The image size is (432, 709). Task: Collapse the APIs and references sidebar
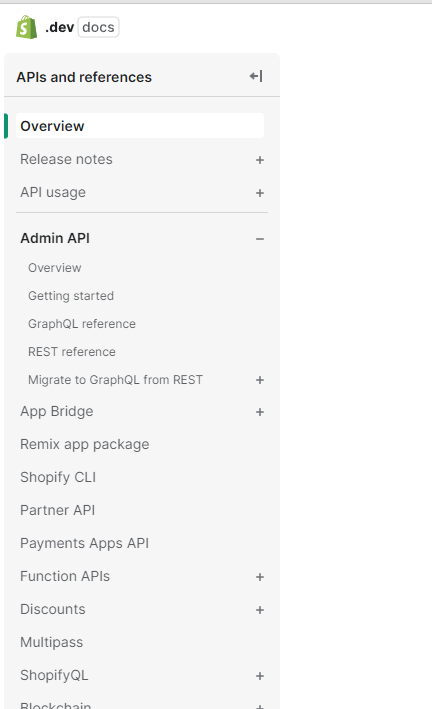pos(256,76)
